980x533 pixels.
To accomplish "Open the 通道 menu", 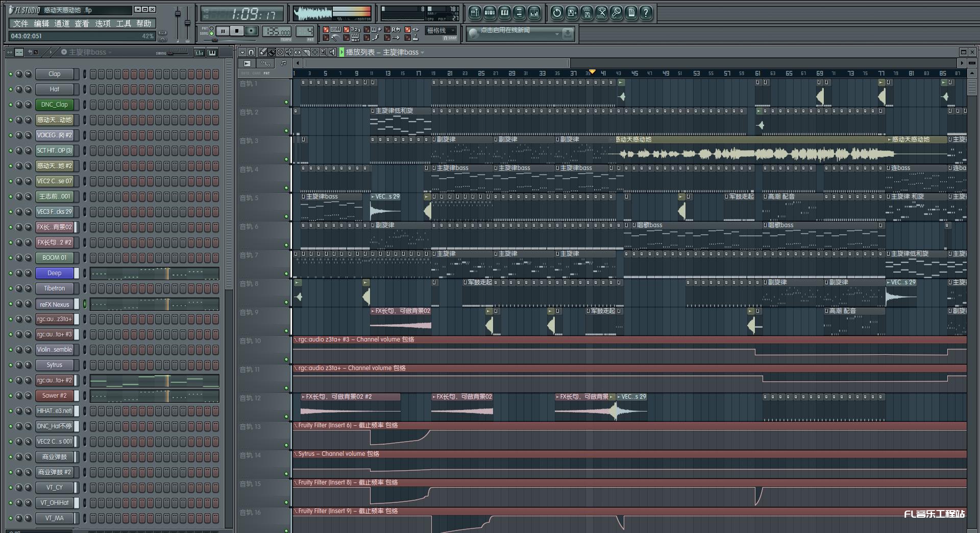I will coord(62,23).
